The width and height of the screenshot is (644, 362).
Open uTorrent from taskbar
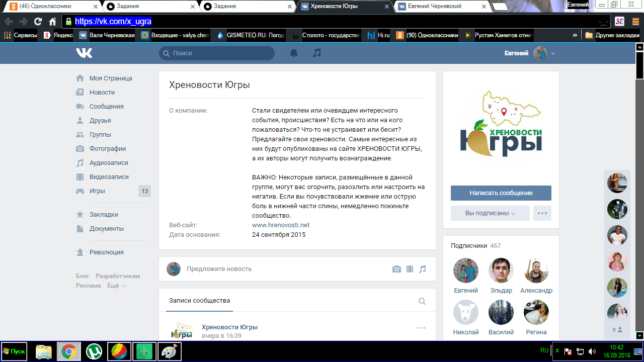tap(94, 351)
